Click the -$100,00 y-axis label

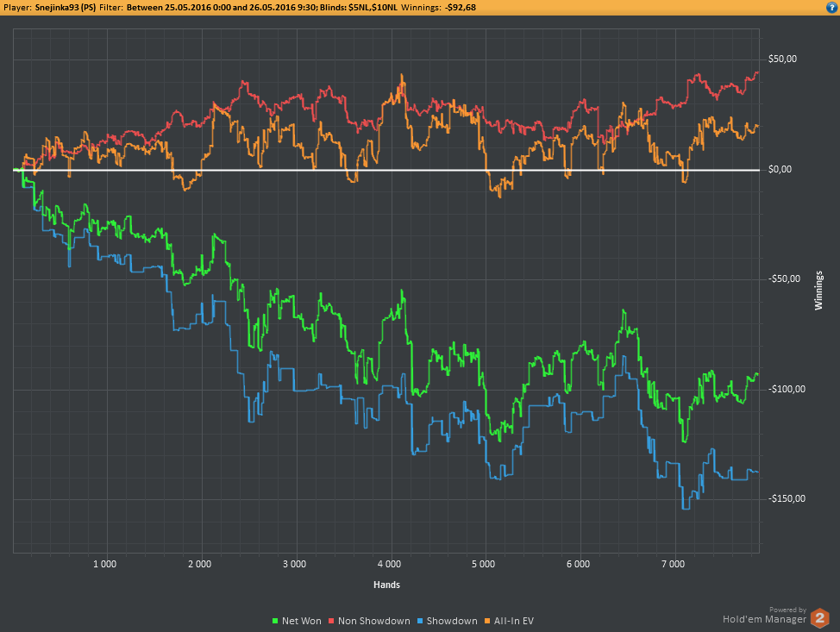pyautogui.click(x=787, y=390)
